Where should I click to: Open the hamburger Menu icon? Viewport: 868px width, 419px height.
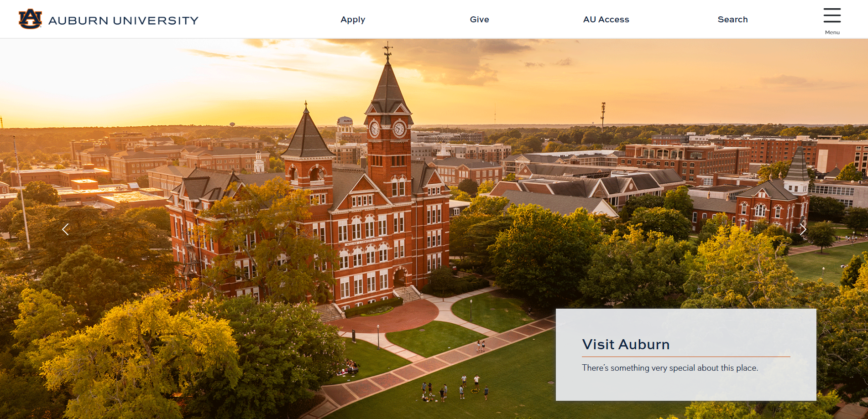pos(832,16)
